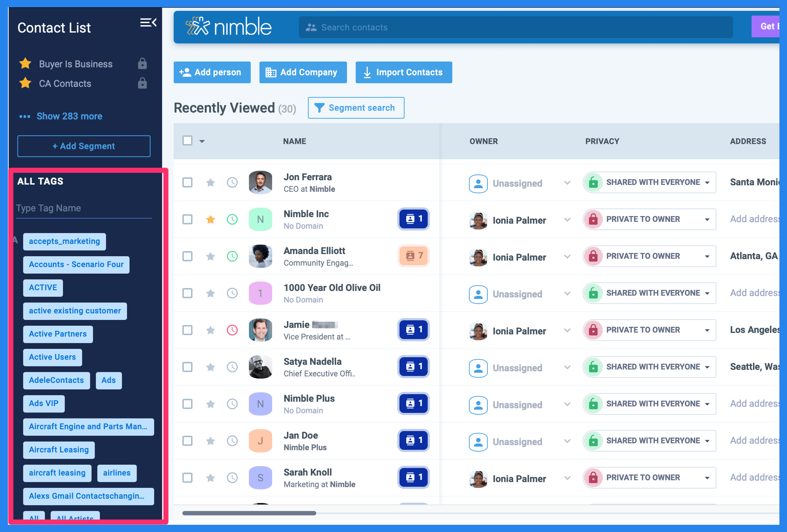Click unassigned owner icon for Jon Ferrara

coord(478,183)
